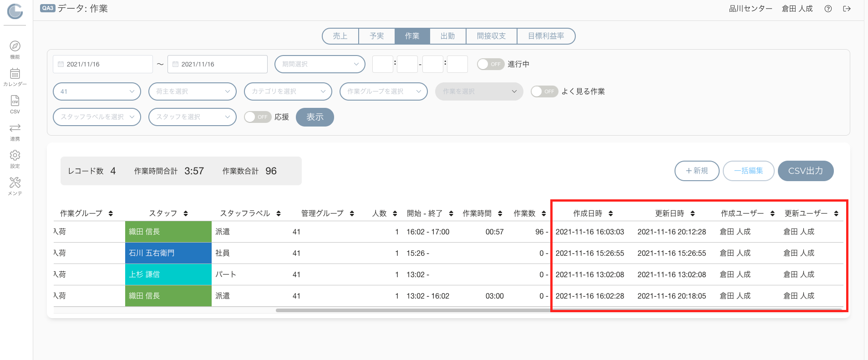Click the logout icon at top right

tap(847, 9)
